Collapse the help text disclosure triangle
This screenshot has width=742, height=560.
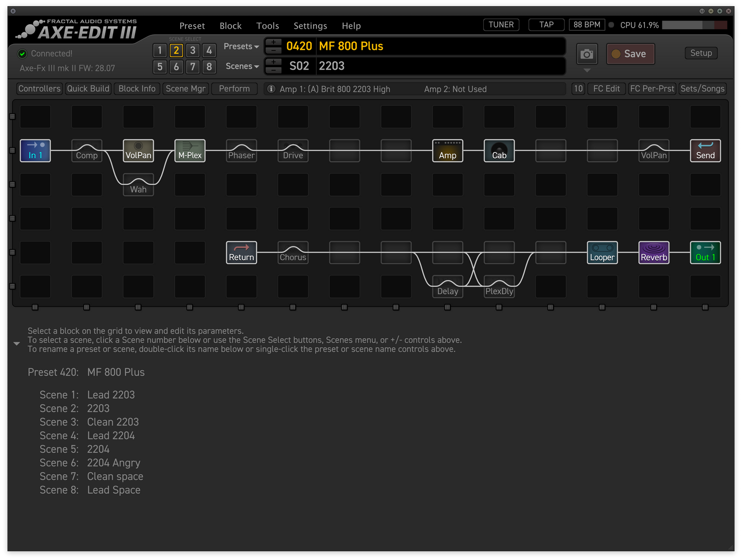tap(16, 343)
